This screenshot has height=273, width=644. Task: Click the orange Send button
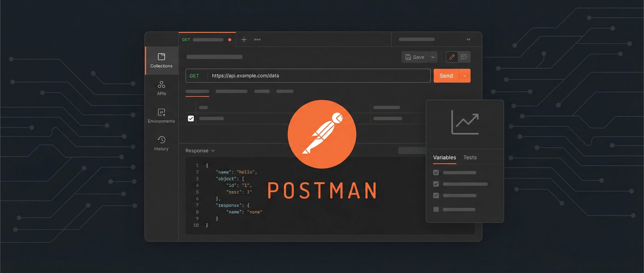pos(446,76)
